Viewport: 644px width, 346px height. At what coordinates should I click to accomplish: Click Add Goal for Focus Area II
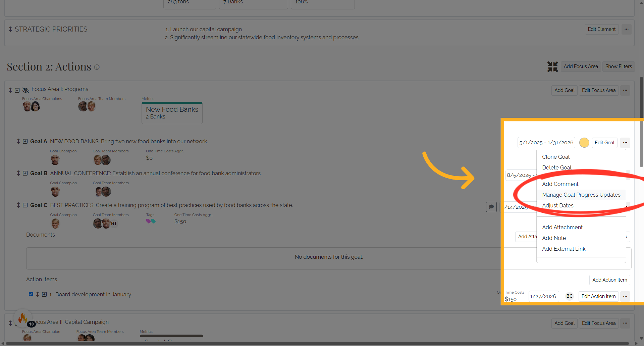(x=565, y=323)
